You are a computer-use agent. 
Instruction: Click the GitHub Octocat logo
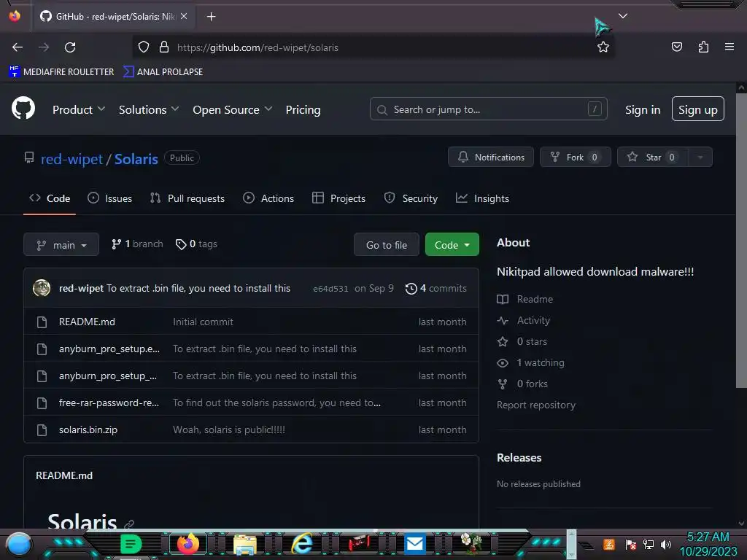click(23, 108)
